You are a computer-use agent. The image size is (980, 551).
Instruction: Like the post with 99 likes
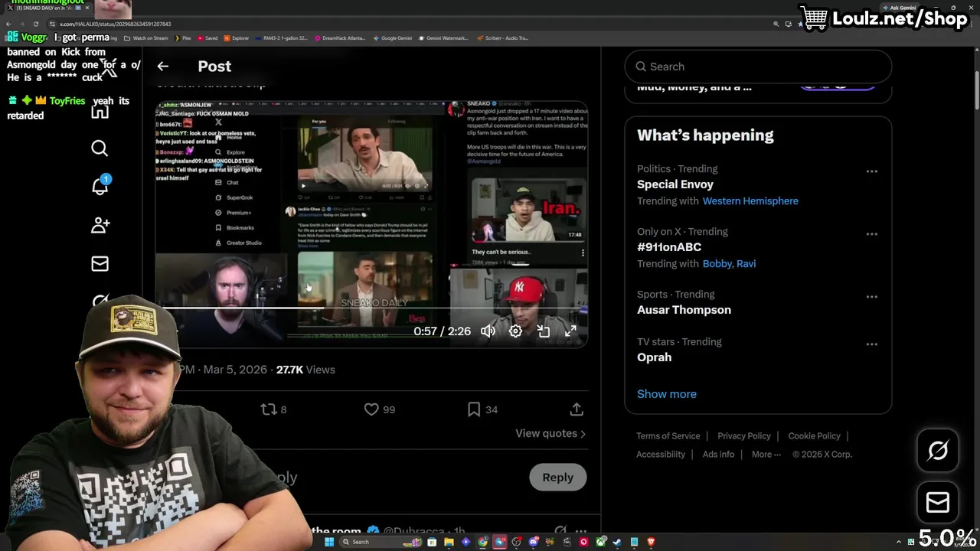[379, 409]
